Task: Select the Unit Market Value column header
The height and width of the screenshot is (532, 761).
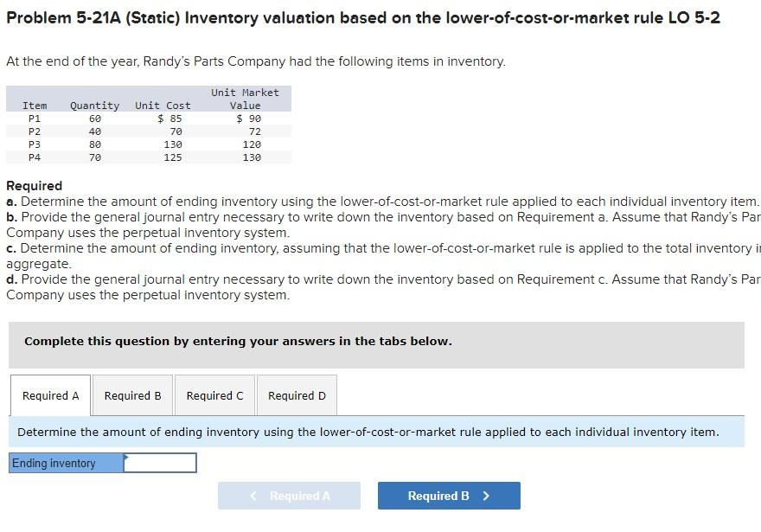Action: pyautogui.click(x=246, y=99)
